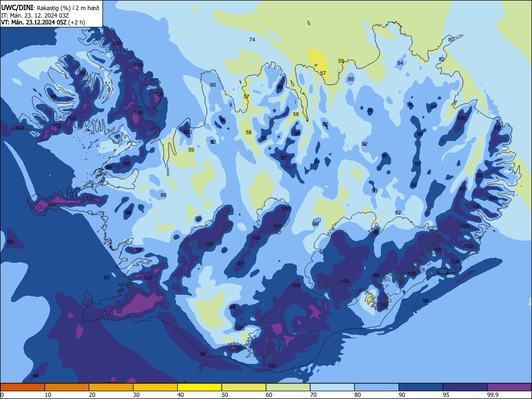Click the legend tick label '0'
Image resolution: width=532 pixels, height=399 pixels.
[2, 395]
